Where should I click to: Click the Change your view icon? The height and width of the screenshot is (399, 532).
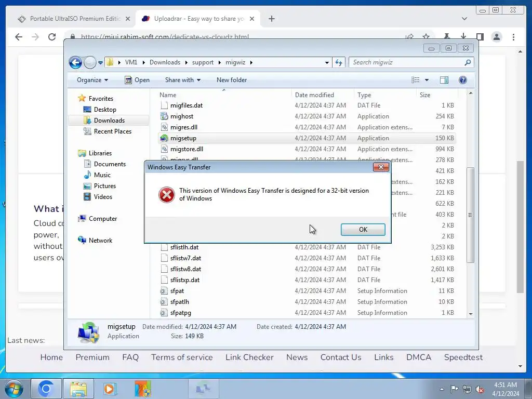pyautogui.click(x=415, y=80)
